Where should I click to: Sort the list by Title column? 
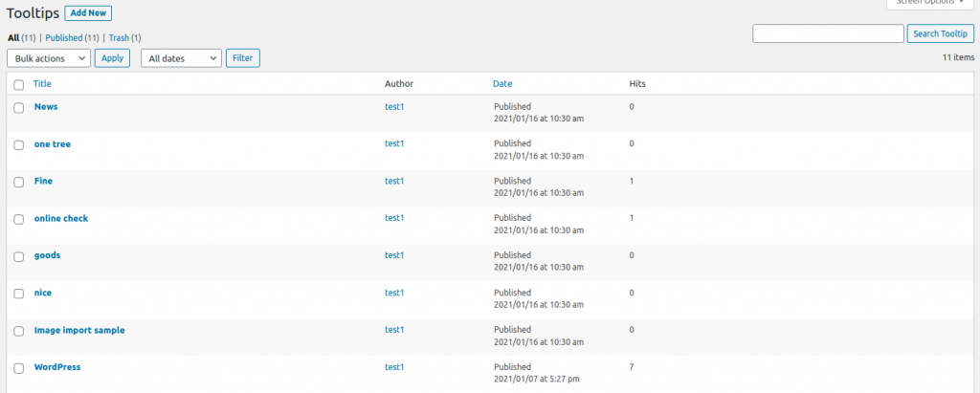(x=42, y=84)
